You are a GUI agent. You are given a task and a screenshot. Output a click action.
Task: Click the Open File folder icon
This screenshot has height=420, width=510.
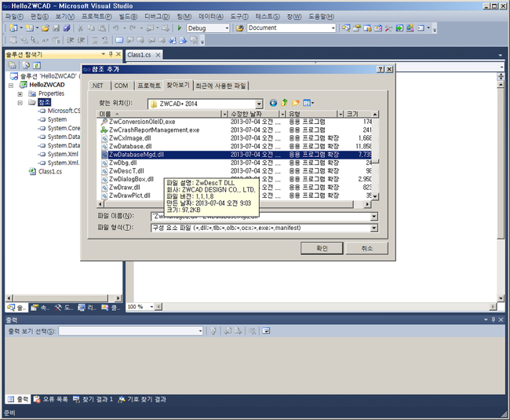tap(46, 28)
